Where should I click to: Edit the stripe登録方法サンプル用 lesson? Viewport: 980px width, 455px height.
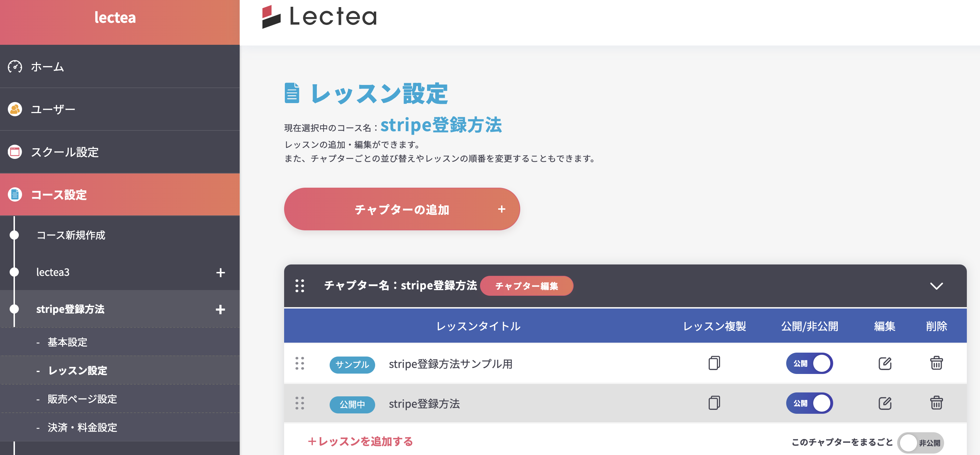(884, 363)
